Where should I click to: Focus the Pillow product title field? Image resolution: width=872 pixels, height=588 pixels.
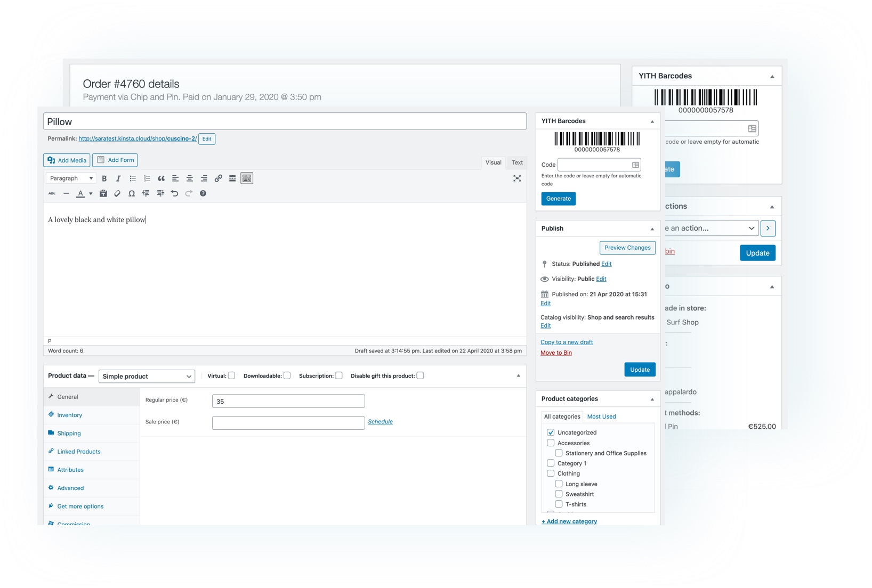[x=285, y=121]
